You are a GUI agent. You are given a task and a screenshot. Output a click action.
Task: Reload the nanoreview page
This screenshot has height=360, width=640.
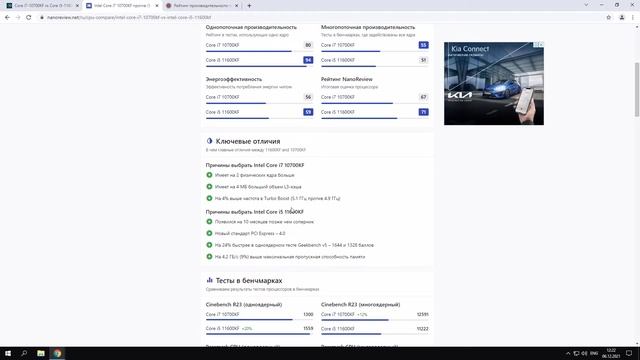click(x=29, y=18)
